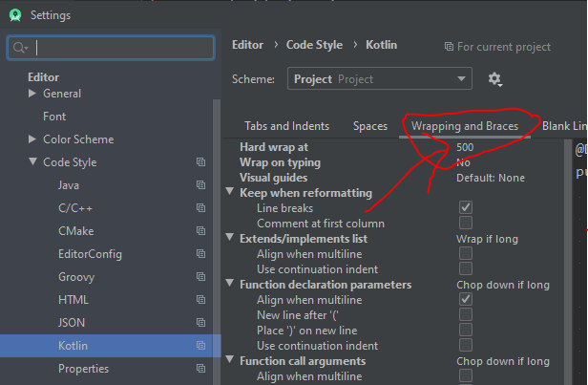
Task: Toggle Function declaration Align when multiline
Action: coord(466,300)
